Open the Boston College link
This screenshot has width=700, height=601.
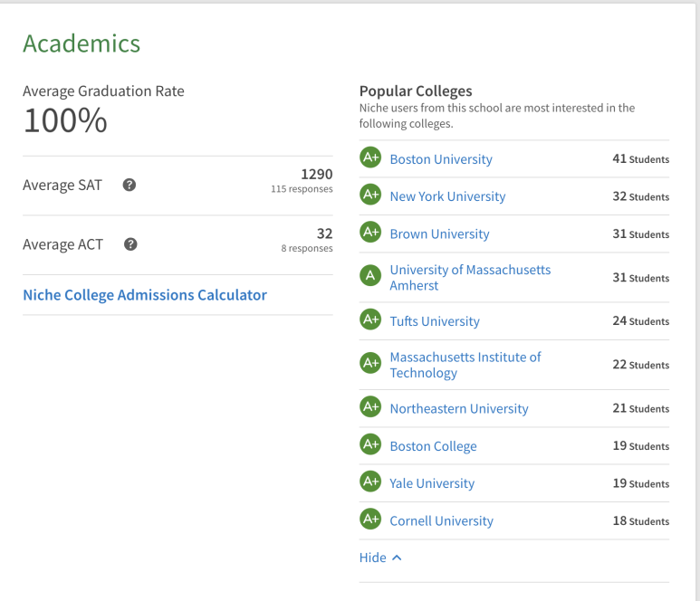coord(433,446)
